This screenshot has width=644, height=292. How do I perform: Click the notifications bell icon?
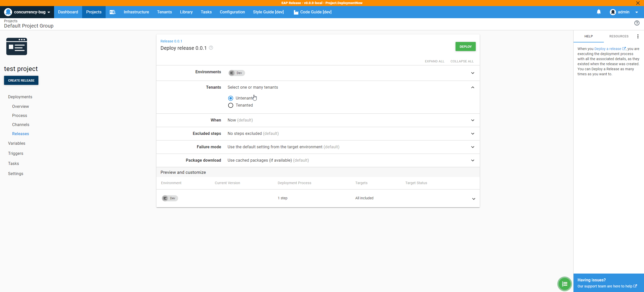point(598,12)
